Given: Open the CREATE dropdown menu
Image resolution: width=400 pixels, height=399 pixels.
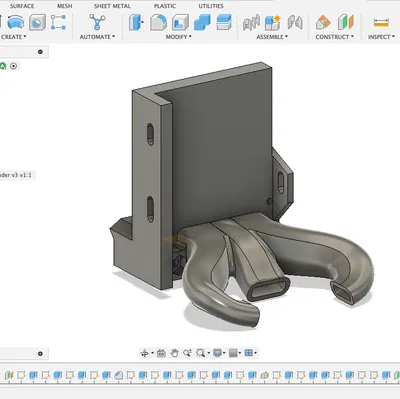Looking at the screenshot, I should (14, 37).
